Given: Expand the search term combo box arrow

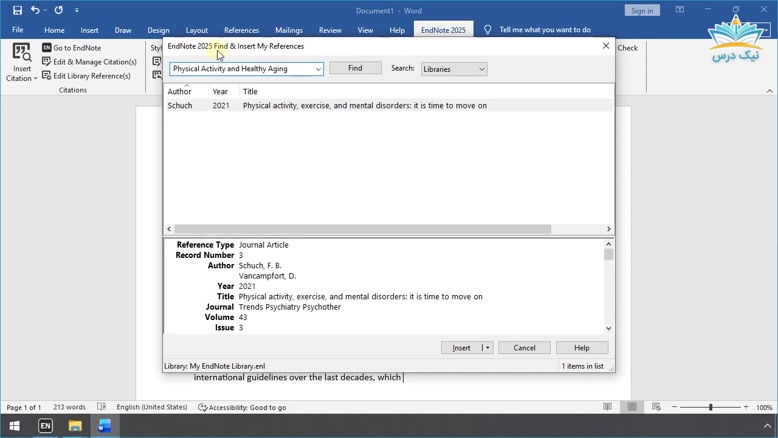Looking at the screenshot, I should (318, 69).
